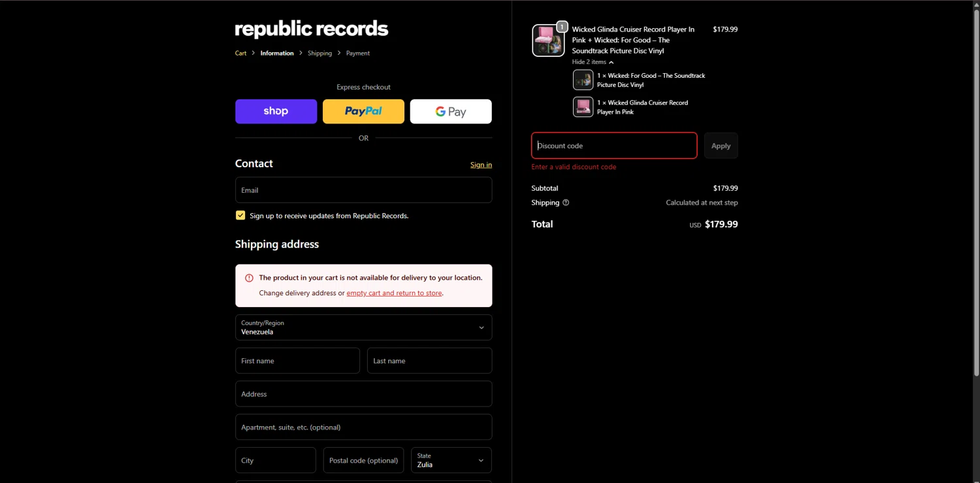Click the Cruiser Record Player item thumbnail

pos(583,107)
